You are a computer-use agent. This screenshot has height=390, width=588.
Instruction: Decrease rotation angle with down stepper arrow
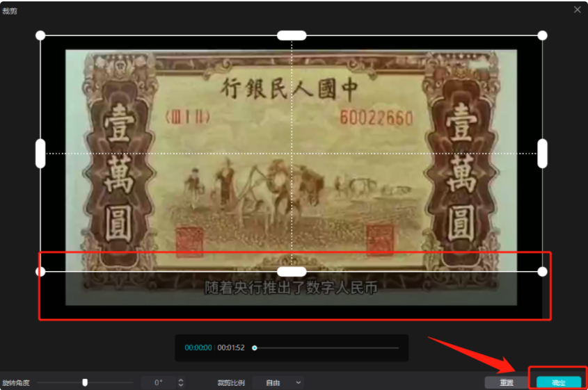point(181,385)
